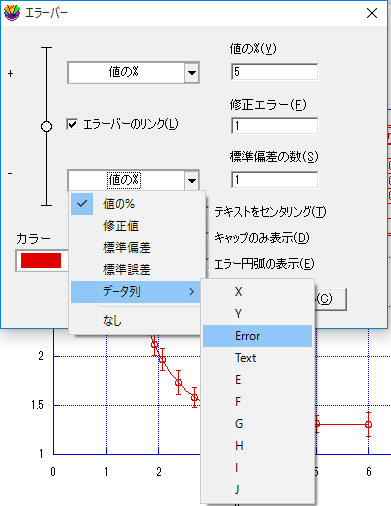Pick column E from the submenu
The width and height of the screenshot is (391, 506).
(257, 380)
